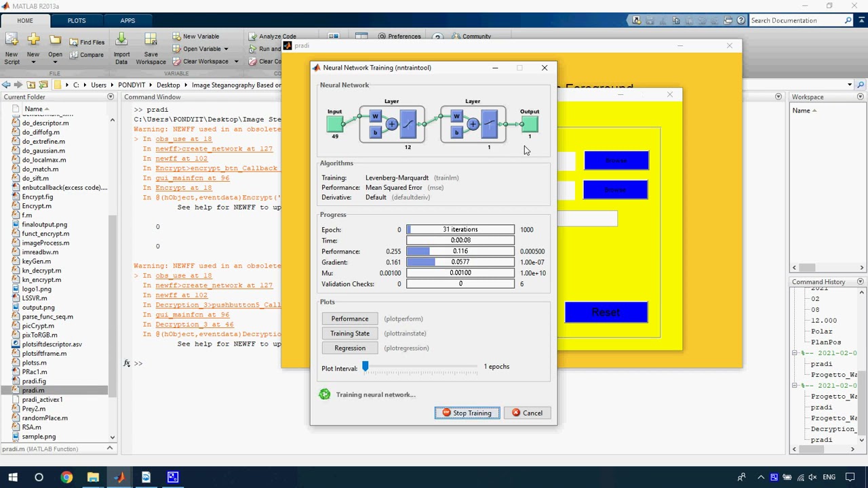Click Users in the folder path
Image resolution: width=868 pixels, height=488 pixels.
click(x=99, y=85)
